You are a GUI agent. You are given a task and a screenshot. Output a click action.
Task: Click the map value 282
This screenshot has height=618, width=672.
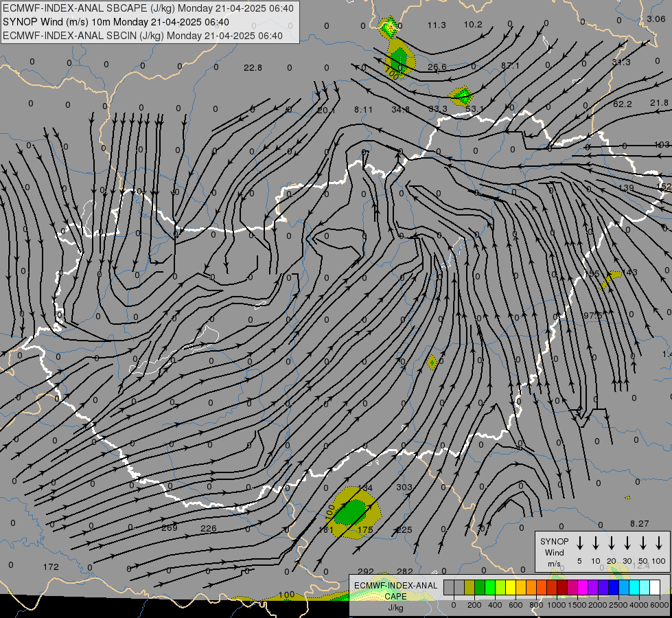coord(404,571)
